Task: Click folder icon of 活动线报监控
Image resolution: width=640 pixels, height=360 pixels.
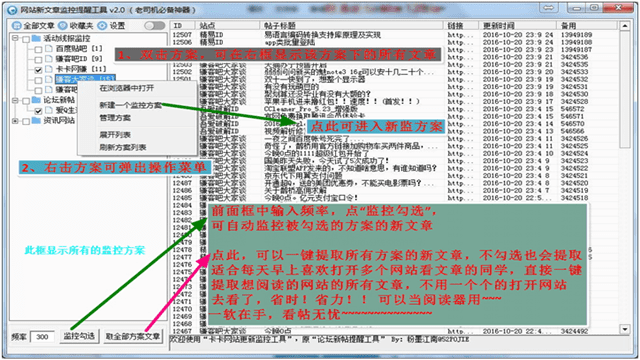Action: click(x=36, y=38)
